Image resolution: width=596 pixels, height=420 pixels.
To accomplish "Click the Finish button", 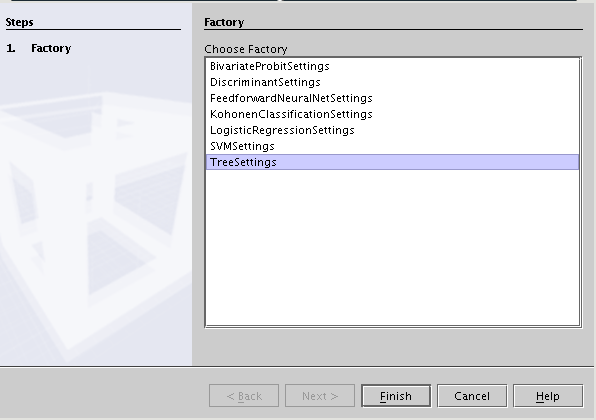I will click(x=396, y=396).
